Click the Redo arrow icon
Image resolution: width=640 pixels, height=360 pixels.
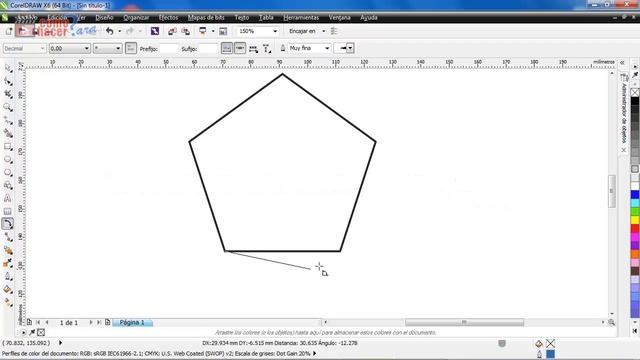tap(130, 31)
